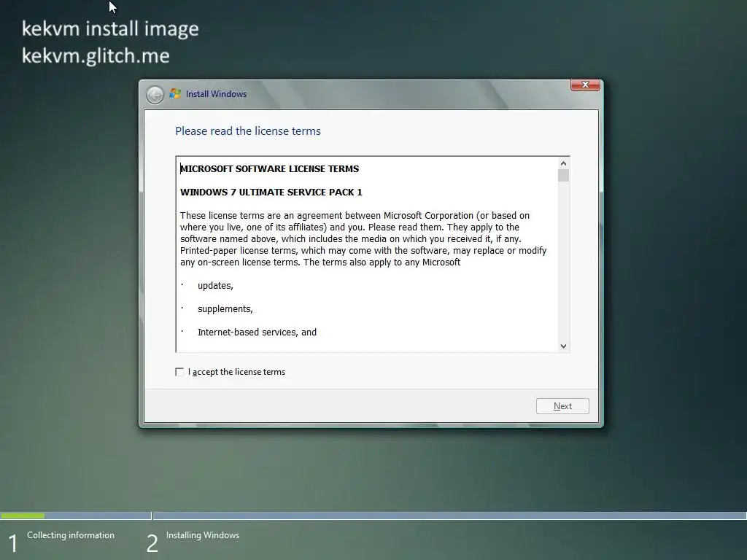Click the Windows flag icon in title bar
Image resolution: width=747 pixels, height=560 pixels.
[x=175, y=94]
